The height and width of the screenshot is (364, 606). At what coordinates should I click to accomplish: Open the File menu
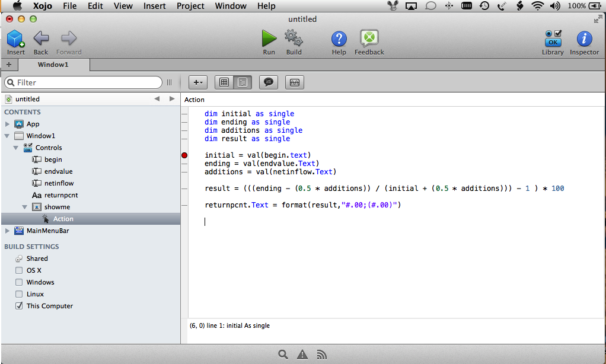tap(69, 6)
